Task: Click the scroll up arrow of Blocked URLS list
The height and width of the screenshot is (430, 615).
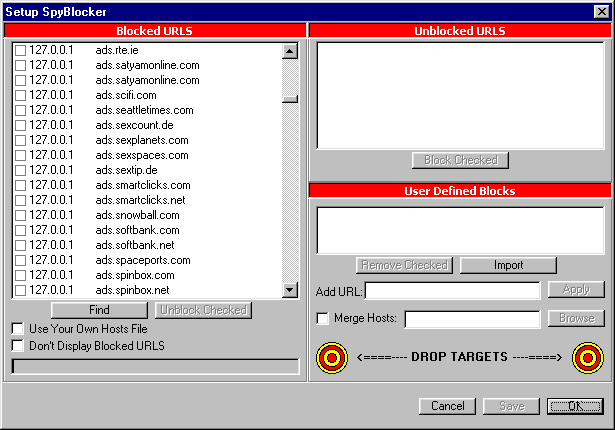Action: click(x=290, y=51)
